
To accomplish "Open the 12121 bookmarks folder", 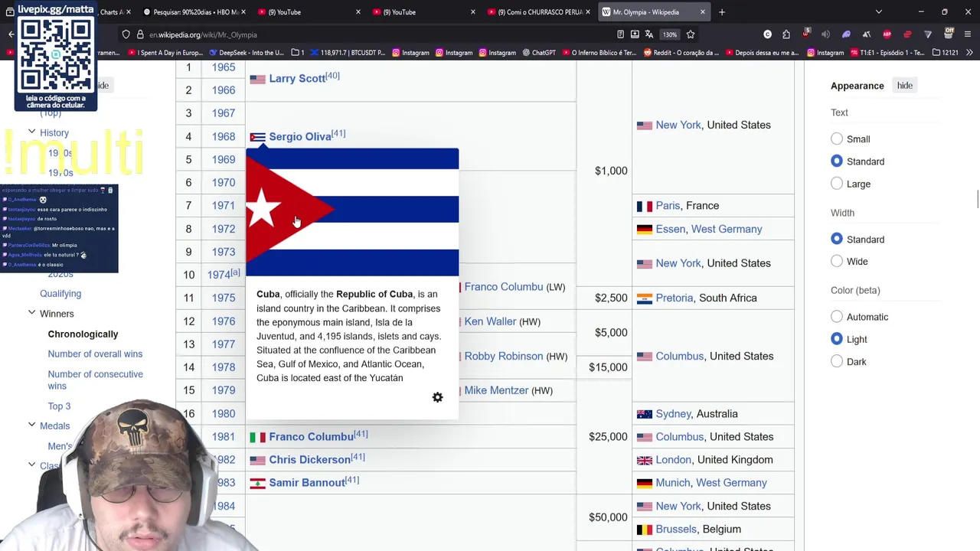I will (x=943, y=53).
